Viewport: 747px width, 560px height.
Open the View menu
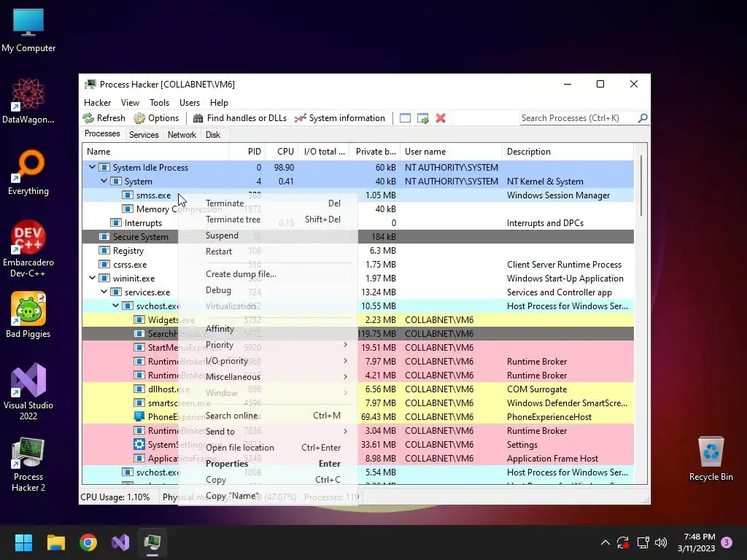[x=130, y=102]
